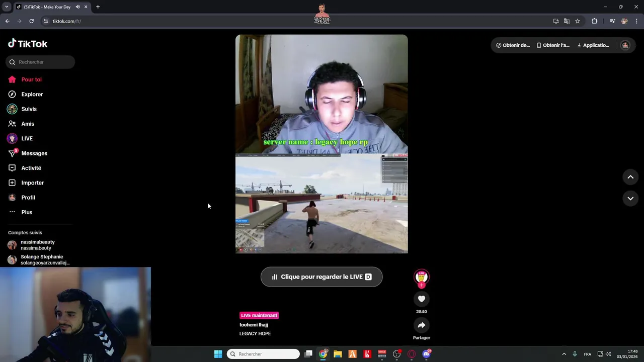Open the Amis section
Image resolution: width=644 pixels, height=362 pixels.
[x=21, y=124]
